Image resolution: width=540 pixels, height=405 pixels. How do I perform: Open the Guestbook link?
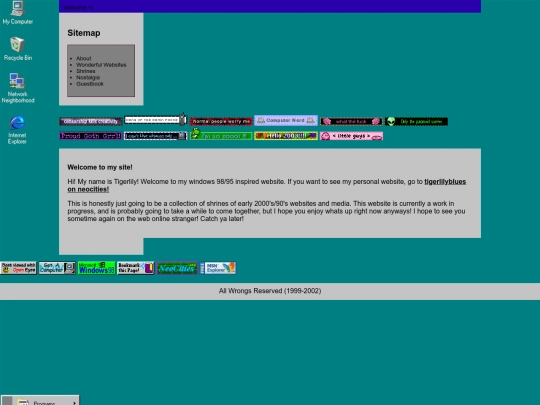click(x=90, y=84)
